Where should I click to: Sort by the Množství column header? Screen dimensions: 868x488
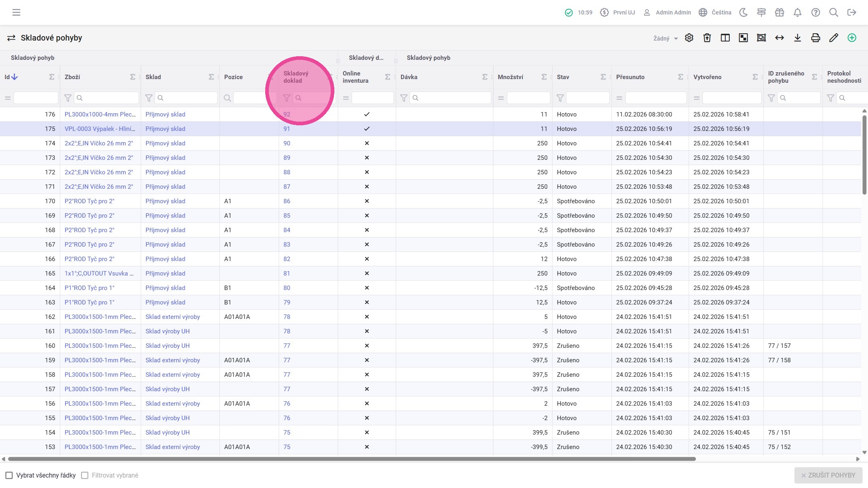coord(510,77)
